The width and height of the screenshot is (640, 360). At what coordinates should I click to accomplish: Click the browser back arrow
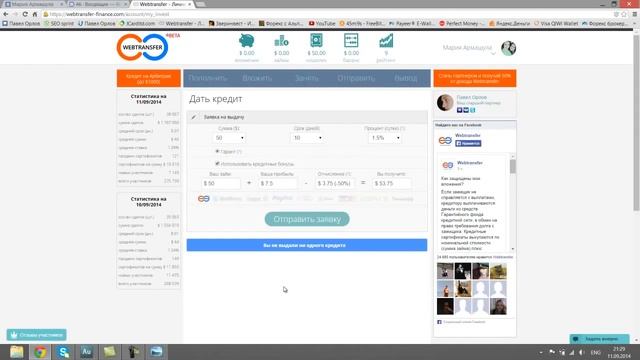pos(6,14)
